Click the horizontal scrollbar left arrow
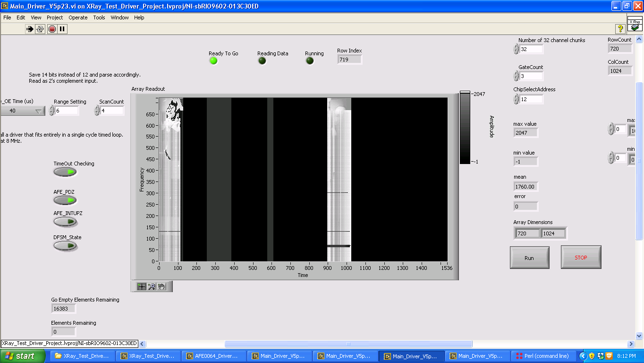644x363 pixels. [x=142, y=344]
